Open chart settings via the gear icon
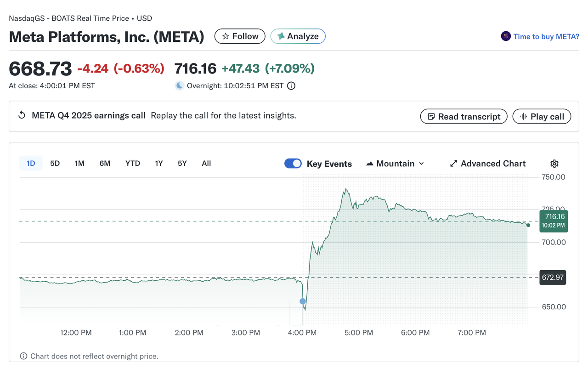 click(554, 164)
